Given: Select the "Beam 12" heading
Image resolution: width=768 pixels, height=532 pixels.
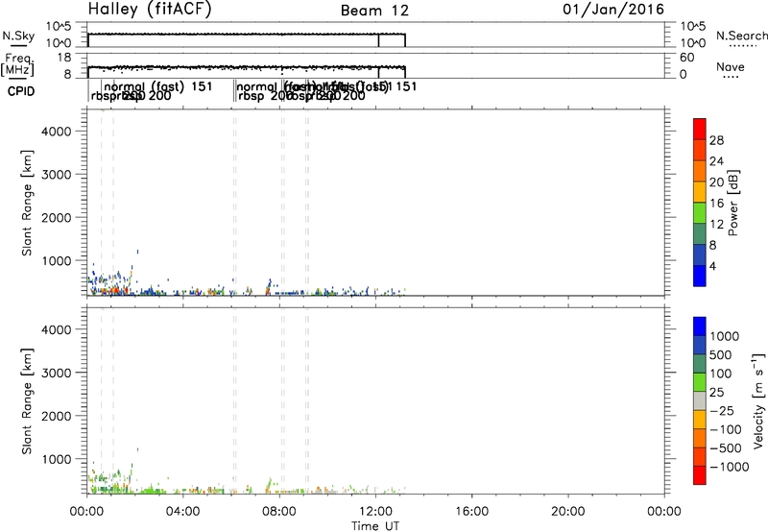Looking at the screenshot, I should pos(374,11).
